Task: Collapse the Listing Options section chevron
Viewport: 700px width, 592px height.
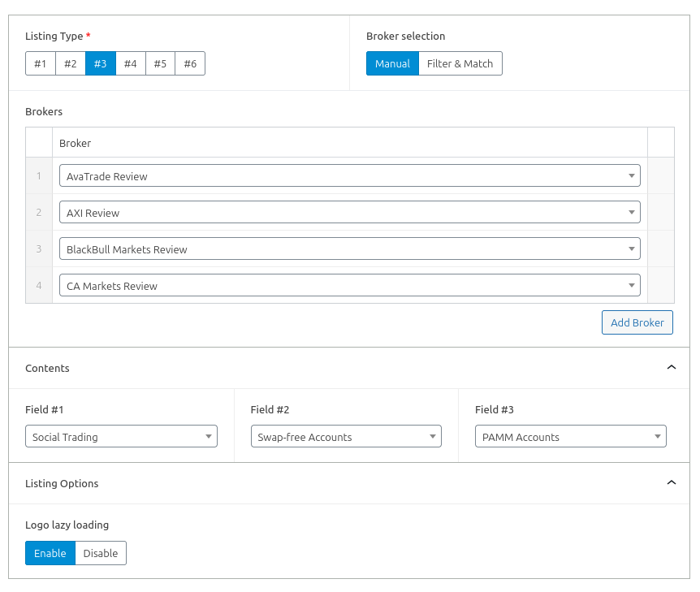Action: (671, 482)
